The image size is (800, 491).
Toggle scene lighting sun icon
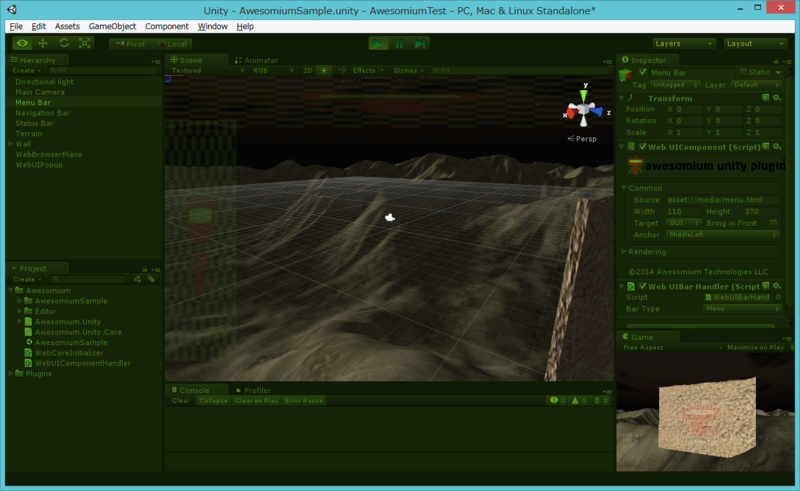pos(324,70)
